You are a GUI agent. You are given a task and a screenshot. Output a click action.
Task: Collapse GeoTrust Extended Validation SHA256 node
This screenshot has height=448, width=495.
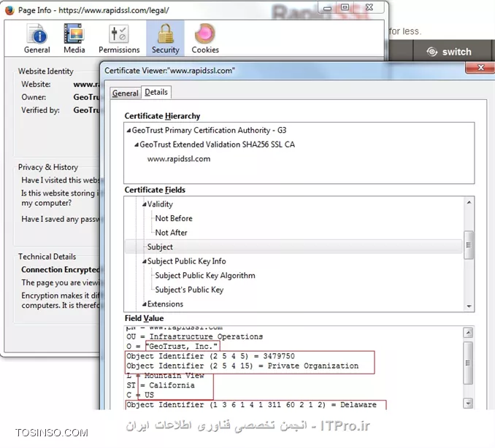click(137, 144)
